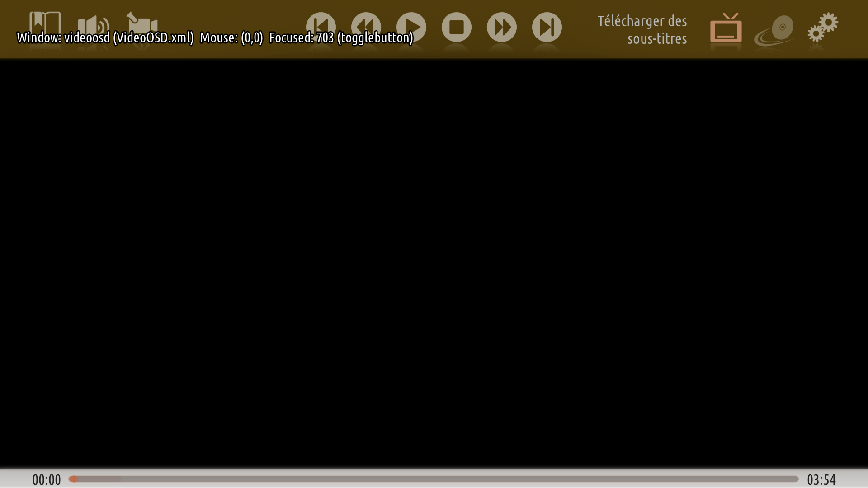Viewport: 868px width, 488px height.
Task: Fast forward the video
Action: tap(502, 27)
